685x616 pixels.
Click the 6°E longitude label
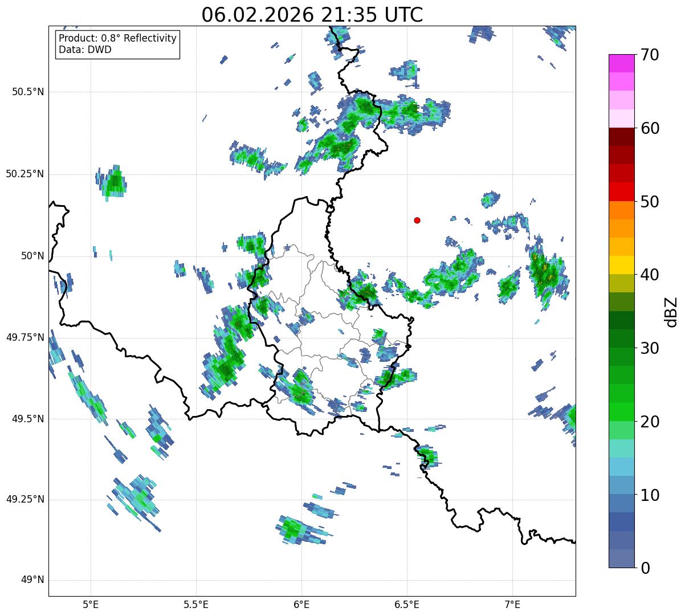(x=301, y=604)
